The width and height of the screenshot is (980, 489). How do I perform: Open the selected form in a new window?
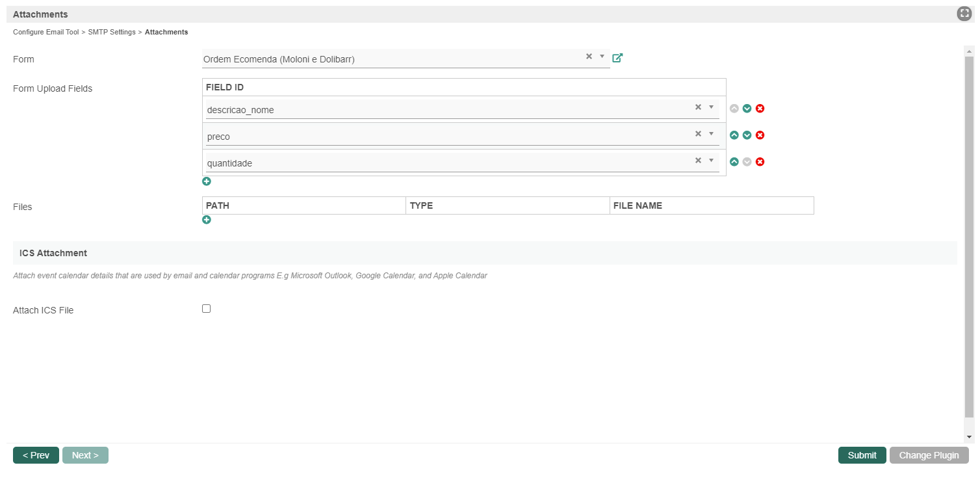tap(617, 58)
